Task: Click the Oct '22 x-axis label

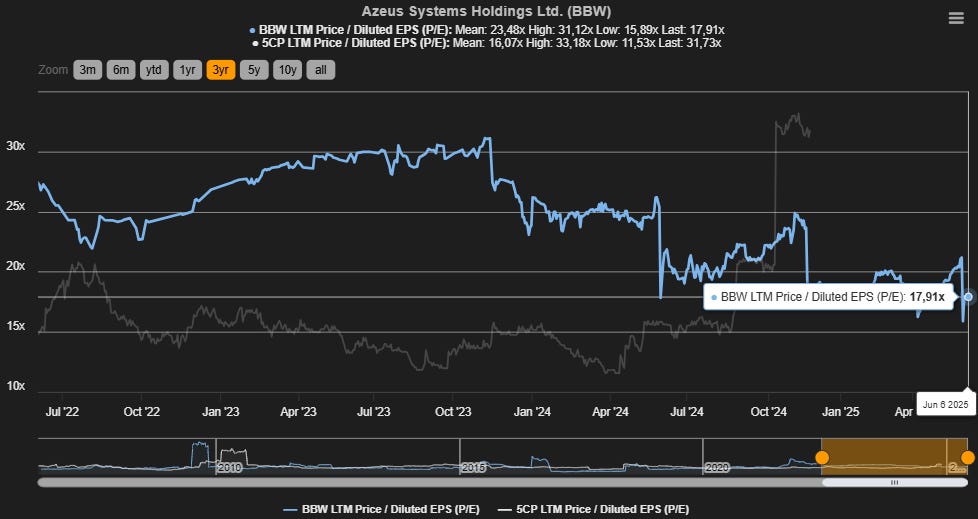Action: pyautogui.click(x=142, y=412)
